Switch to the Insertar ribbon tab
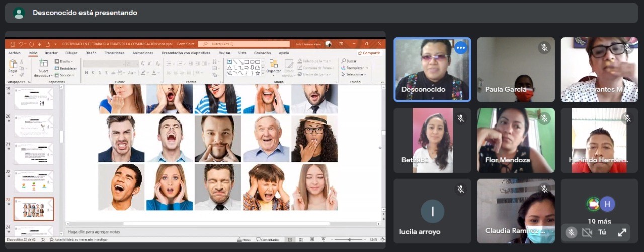 coord(51,53)
